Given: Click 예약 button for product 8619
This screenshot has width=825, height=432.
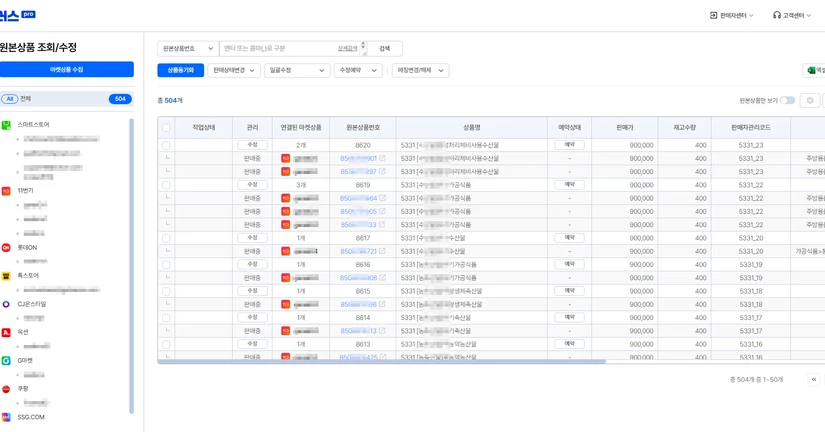Looking at the screenshot, I should coord(569,185).
